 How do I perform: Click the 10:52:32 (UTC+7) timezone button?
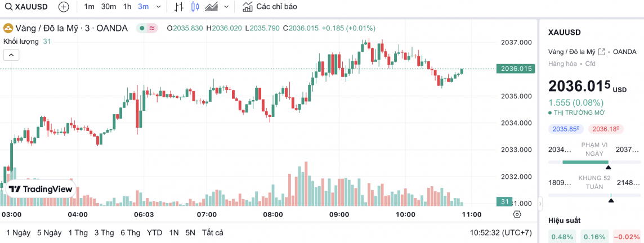pos(500,232)
